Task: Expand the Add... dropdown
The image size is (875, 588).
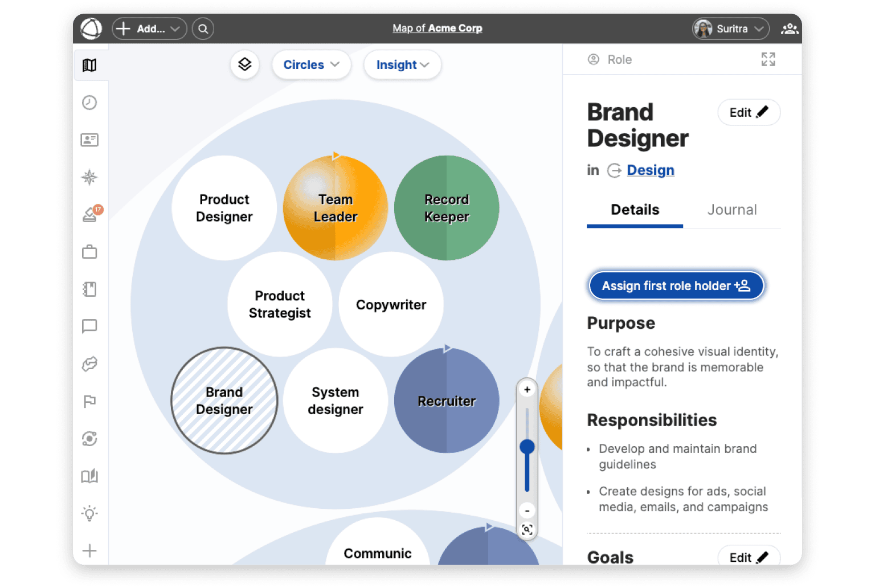Action: point(150,28)
